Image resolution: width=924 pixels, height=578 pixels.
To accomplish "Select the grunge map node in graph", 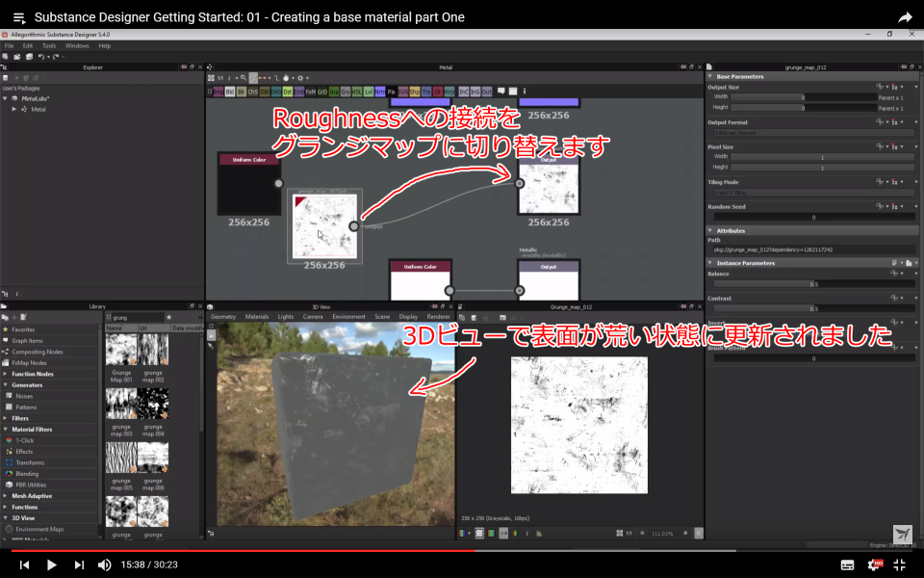I will [324, 226].
